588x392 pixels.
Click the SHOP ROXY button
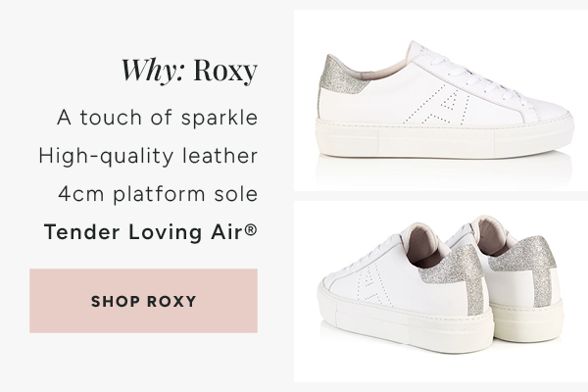coord(144,301)
